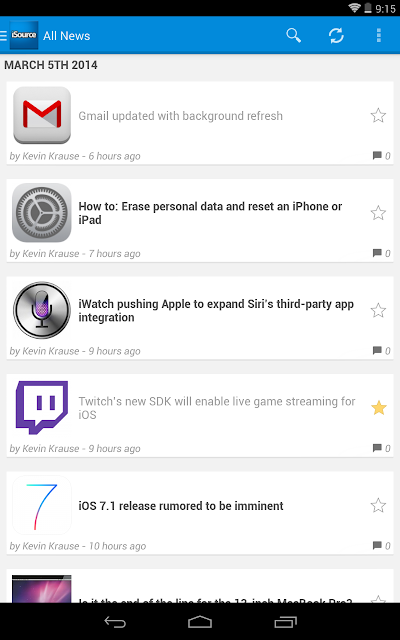
Task: Open the three-dot overflow menu
Action: click(379, 36)
